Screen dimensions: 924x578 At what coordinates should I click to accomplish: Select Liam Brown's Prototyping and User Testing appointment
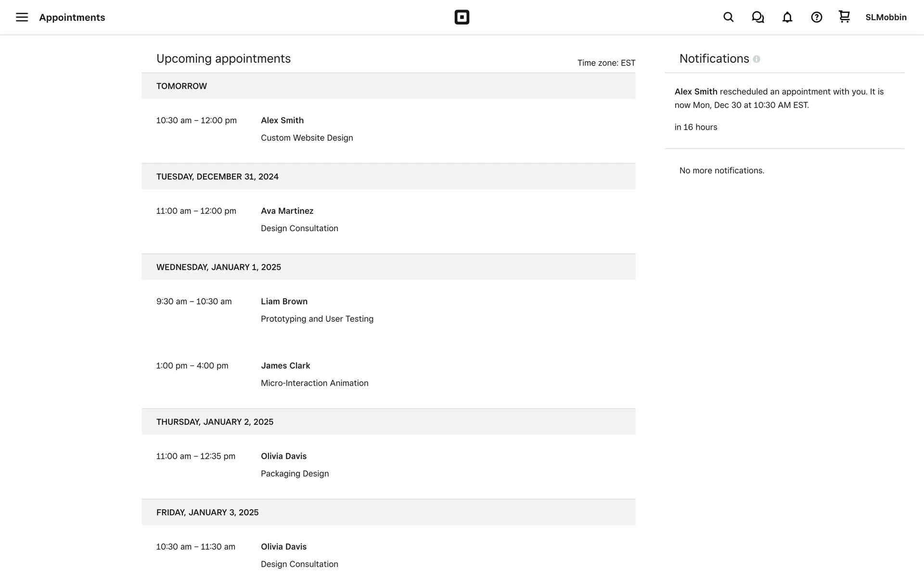(317, 310)
